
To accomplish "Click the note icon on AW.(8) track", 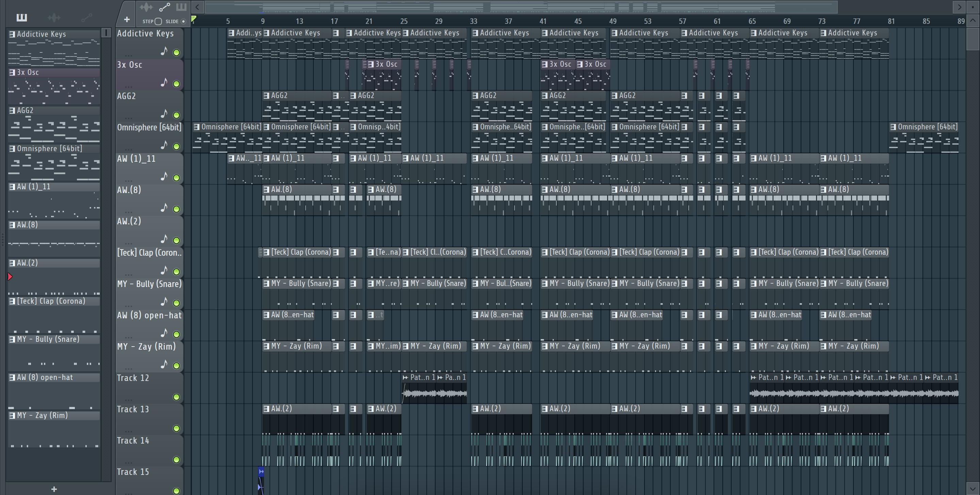I will coord(164,207).
